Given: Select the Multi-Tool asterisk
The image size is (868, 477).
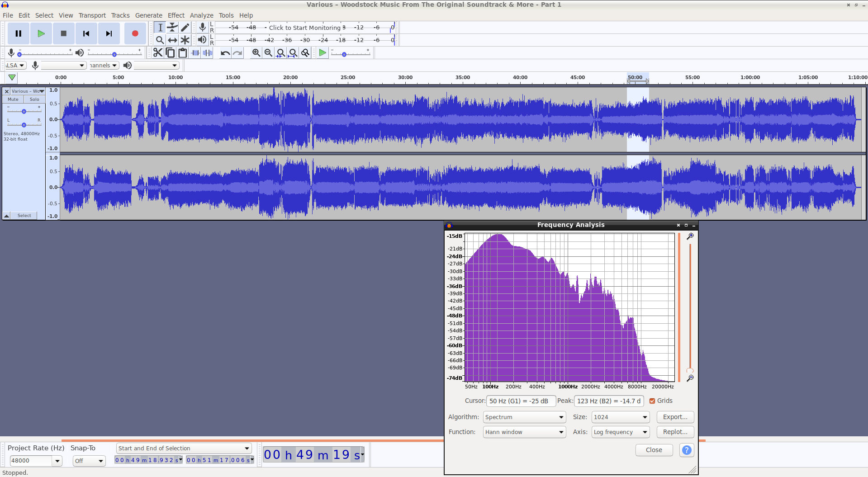Looking at the screenshot, I should click(185, 40).
